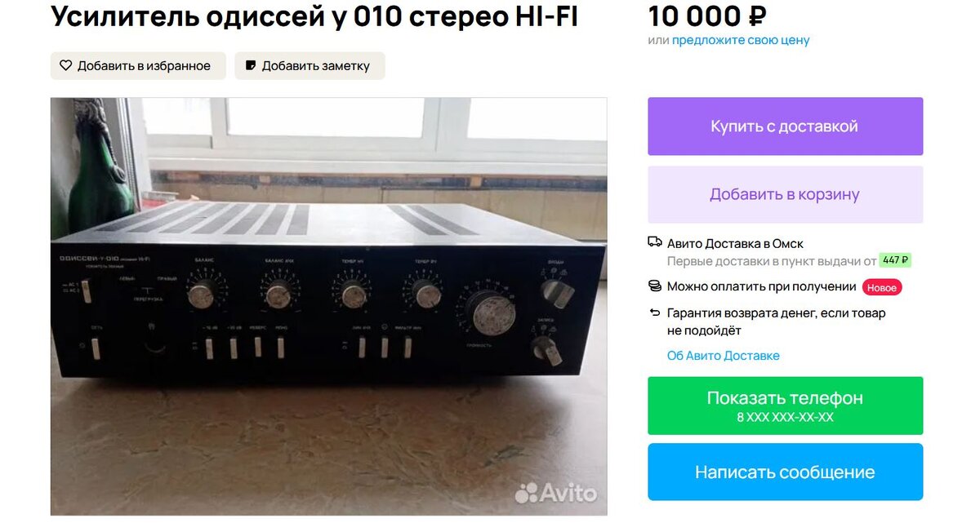Open the amplifier product photo
This screenshot has height=523, width=980.
click(328, 307)
